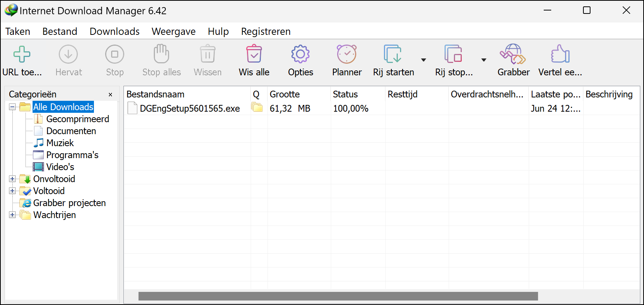This screenshot has height=305, width=644.
Task: Open the Hulp menu
Action: (218, 31)
